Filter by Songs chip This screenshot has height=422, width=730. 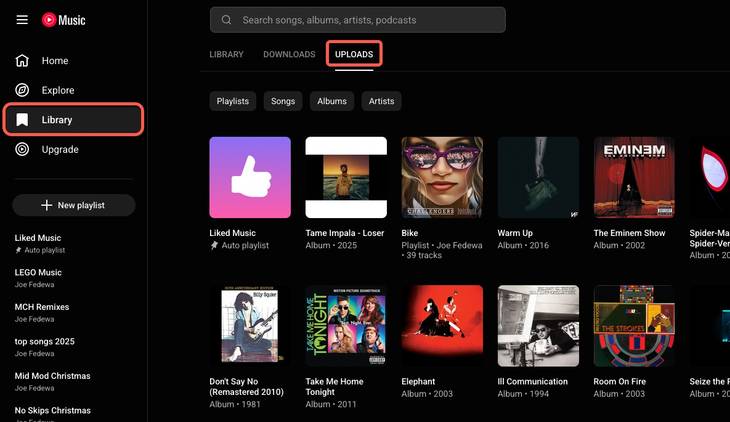pyautogui.click(x=283, y=101)
